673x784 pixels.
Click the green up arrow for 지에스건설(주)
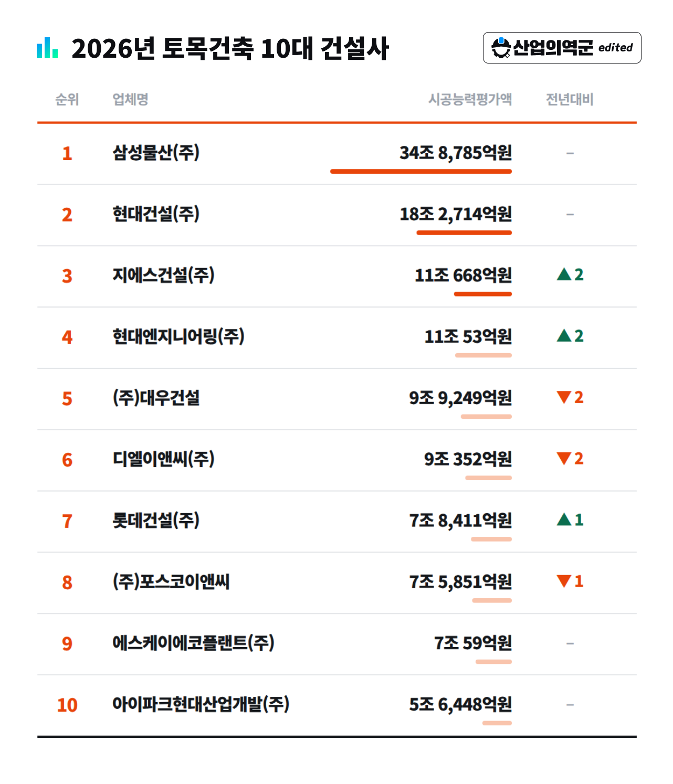(564, 274)
